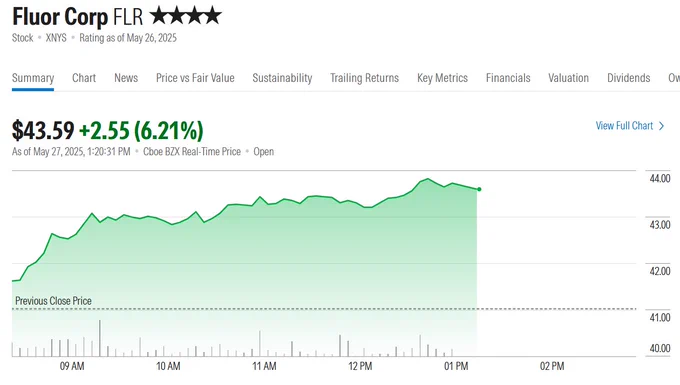Open the Summary tab

click(x=33, y=78)
